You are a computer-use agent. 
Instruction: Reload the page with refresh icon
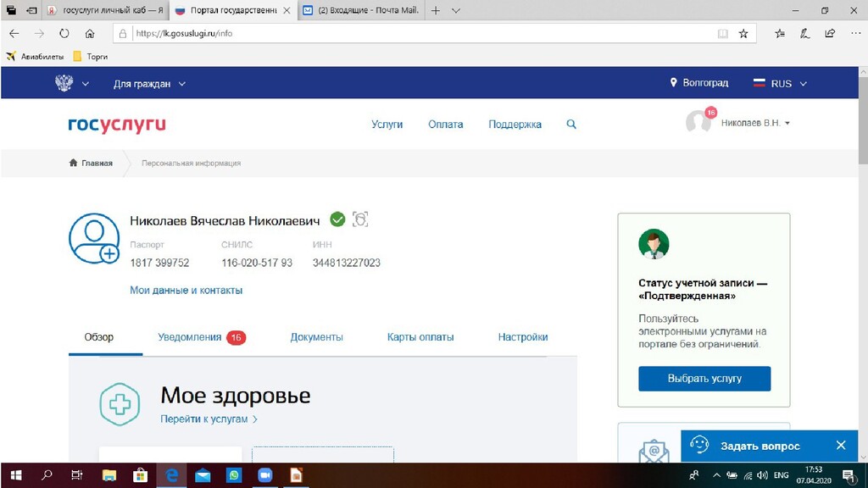(x=64, y=34)
